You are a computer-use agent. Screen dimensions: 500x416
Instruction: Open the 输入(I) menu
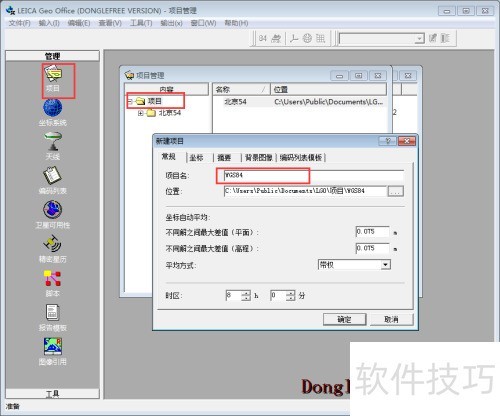coord(49,23)
